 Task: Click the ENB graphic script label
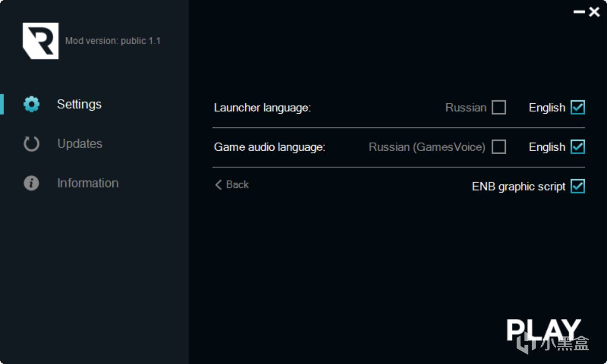click(518, 187)
